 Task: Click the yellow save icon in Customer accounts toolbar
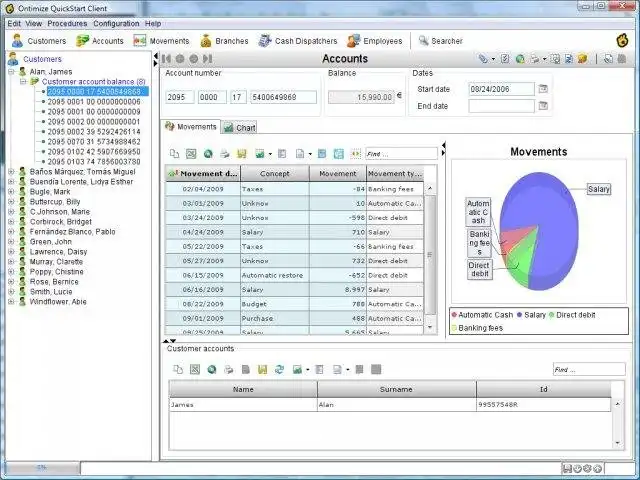point(262,369)
